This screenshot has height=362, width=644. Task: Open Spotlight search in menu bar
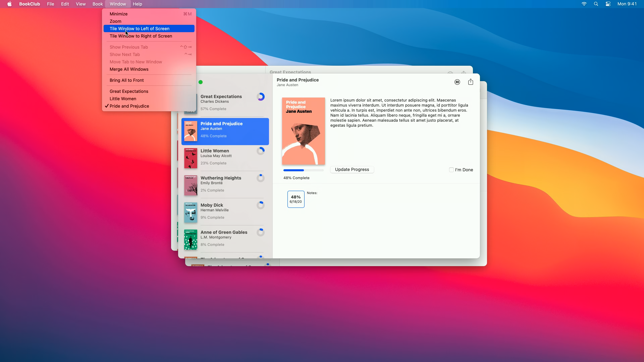pyautogui.click(x=596, y=4)
